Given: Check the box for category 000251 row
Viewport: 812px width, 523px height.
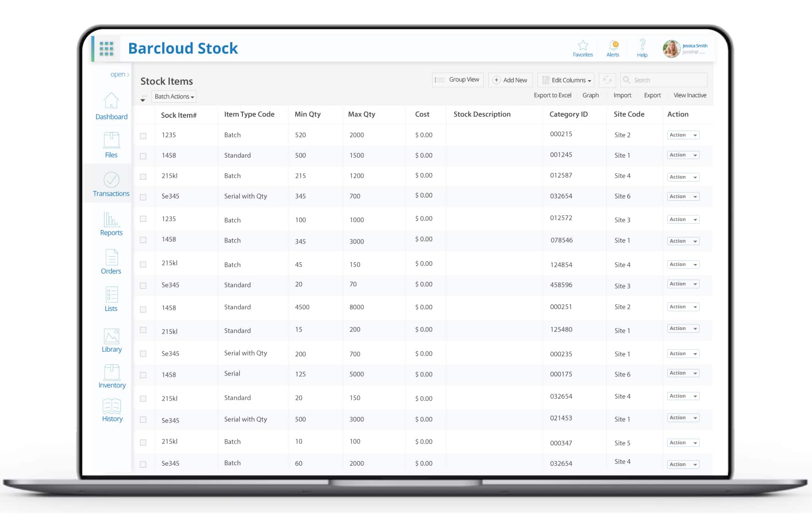Looking at the screenshot, I should [x=143, y=309].
